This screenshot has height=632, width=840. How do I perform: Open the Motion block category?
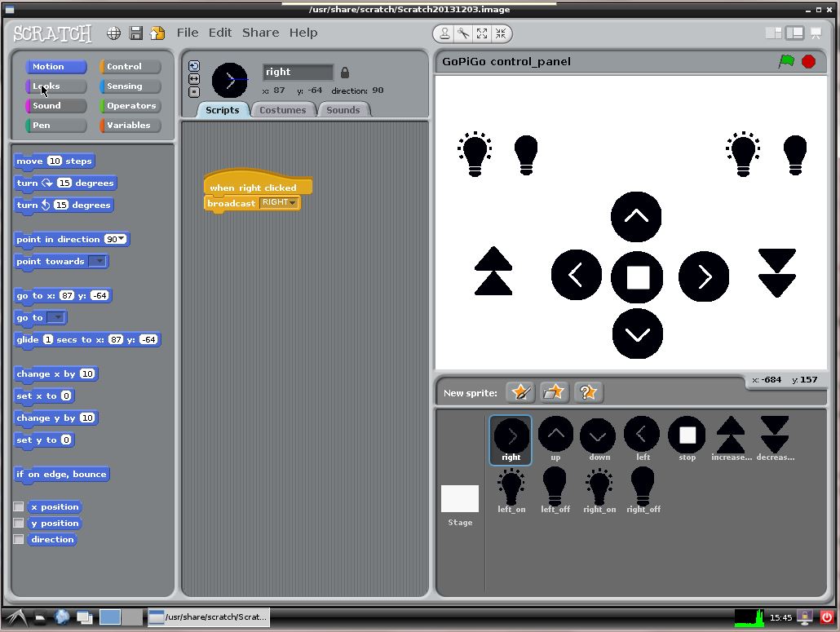(55, 66)
